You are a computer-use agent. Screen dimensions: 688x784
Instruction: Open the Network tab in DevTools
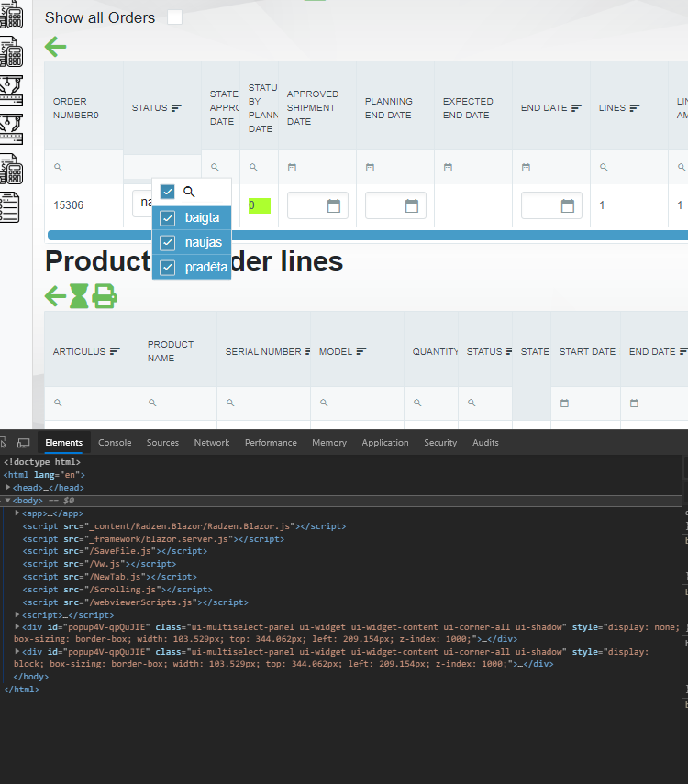212,443
